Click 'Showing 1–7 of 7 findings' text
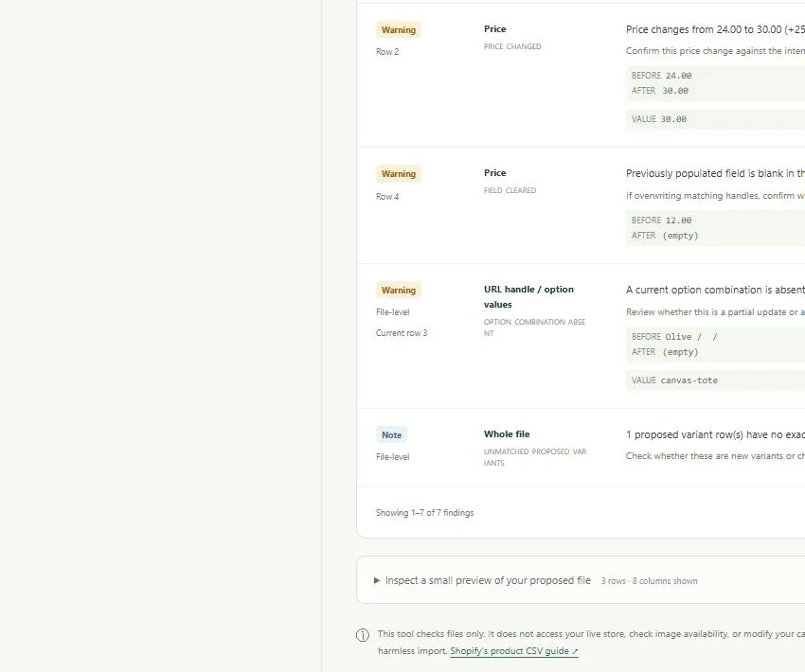The width and height of the screenshot is (805, 672). [x=424, y=512]
